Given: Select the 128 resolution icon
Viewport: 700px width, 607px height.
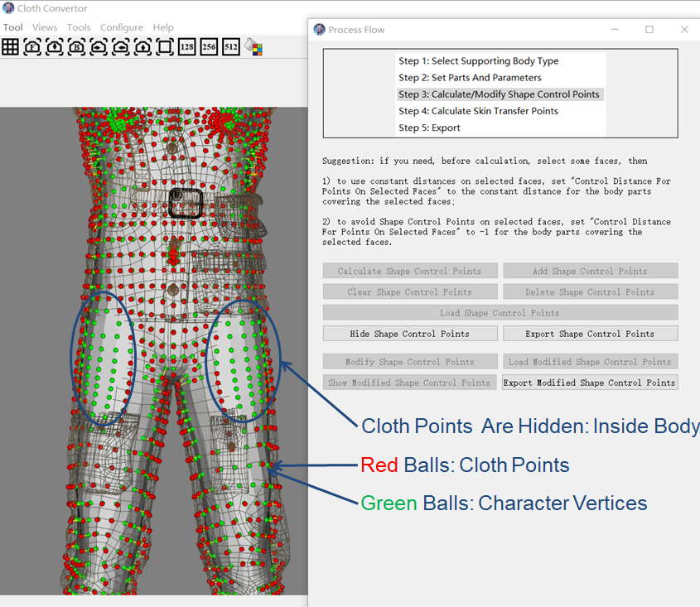Looking at the screenshot, I should coord(186,47).
